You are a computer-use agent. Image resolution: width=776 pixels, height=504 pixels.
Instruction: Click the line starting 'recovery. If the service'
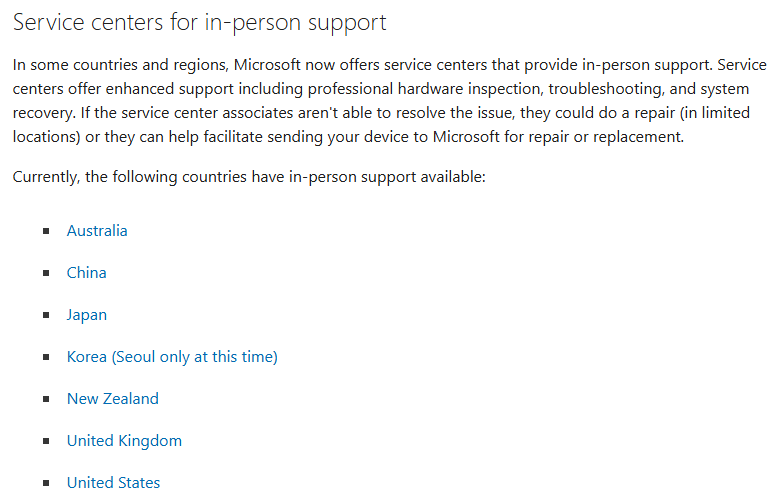pos(381,113)
